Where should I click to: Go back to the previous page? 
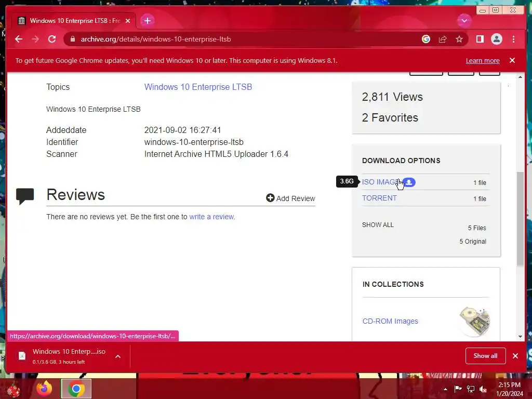coord(19,39)
